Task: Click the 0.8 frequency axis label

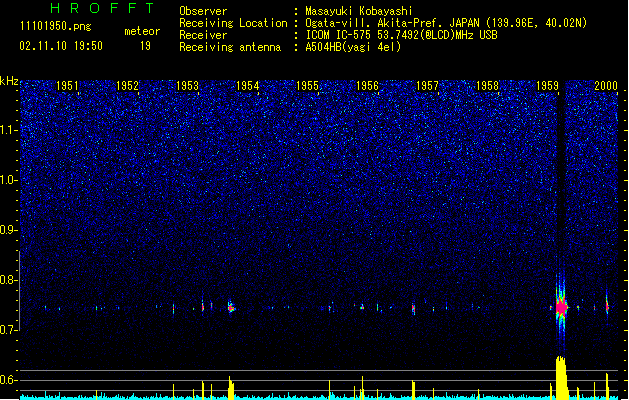Action: coord(9,280)
